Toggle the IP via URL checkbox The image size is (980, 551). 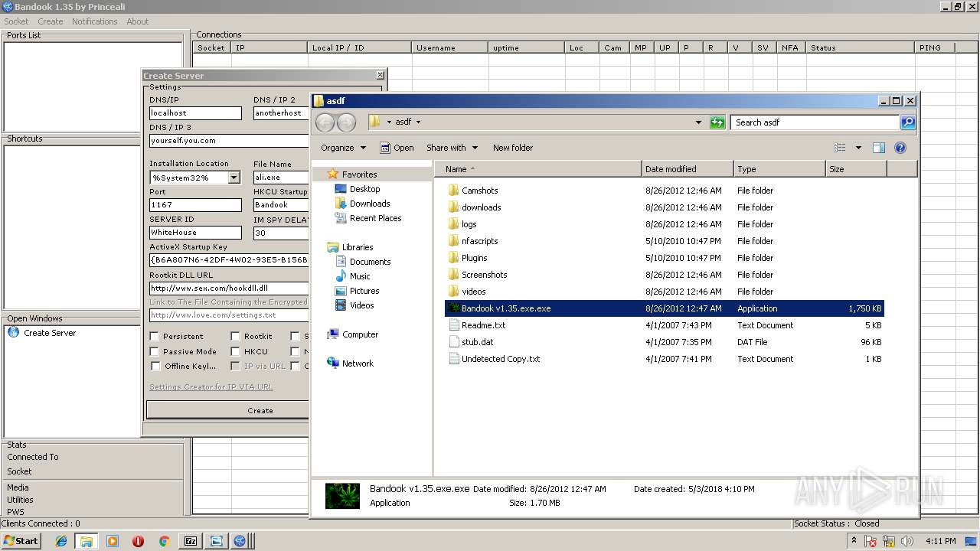tap(235, 366)
